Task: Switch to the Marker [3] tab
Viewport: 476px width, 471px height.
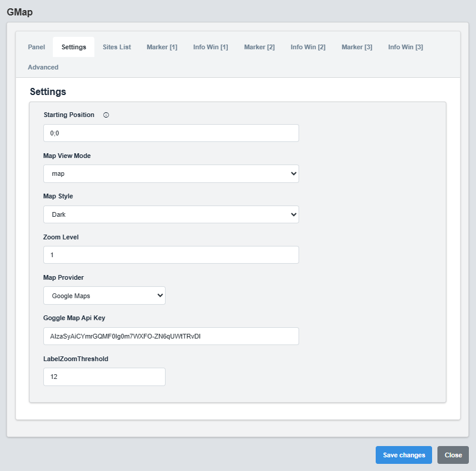Action: click(357, 47)
